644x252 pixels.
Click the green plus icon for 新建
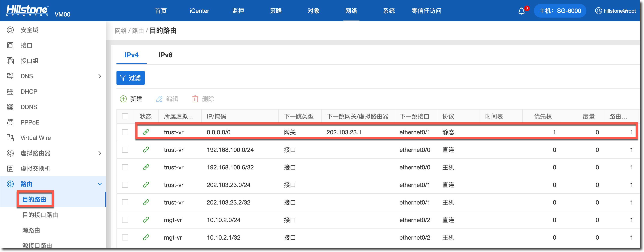[x=123, y=99]
